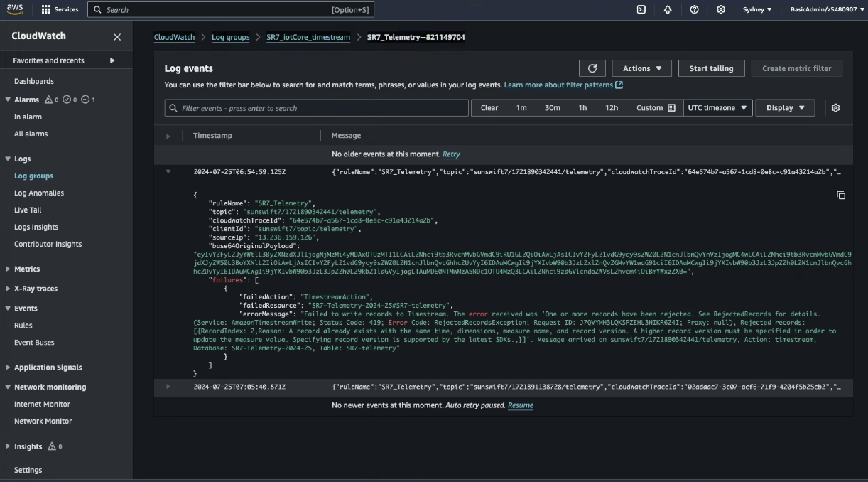Image resolution: width=868 pixels, height=482 pixels.
Task: Select the 12h time range
Action: tap(612, 108)
